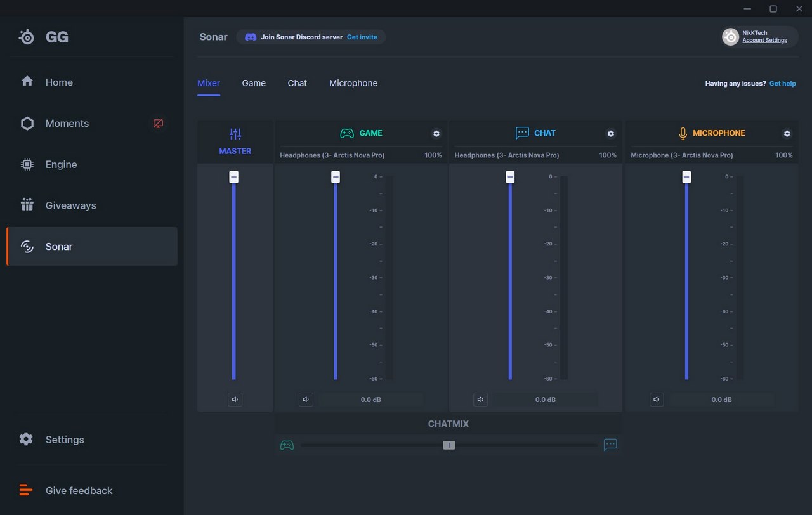812x515 pixels.
Task: Click the MASTER label
Action: point(235,151)
